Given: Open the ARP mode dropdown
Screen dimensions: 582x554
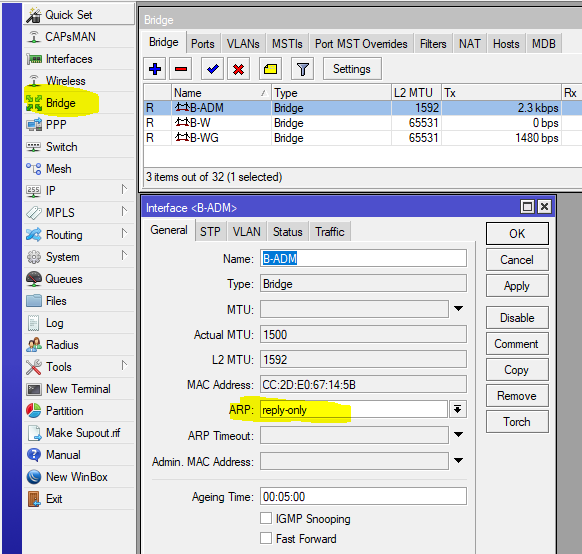Looking at the screenshot, I should [458, 409].
